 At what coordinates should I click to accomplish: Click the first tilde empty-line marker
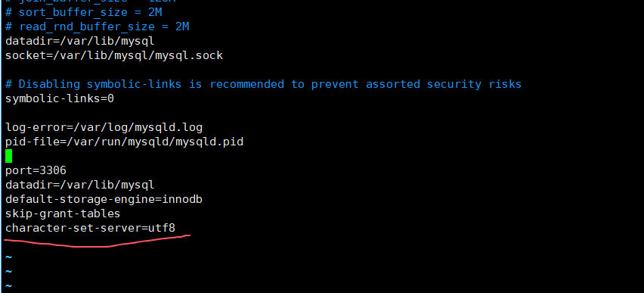click(8, 257)
